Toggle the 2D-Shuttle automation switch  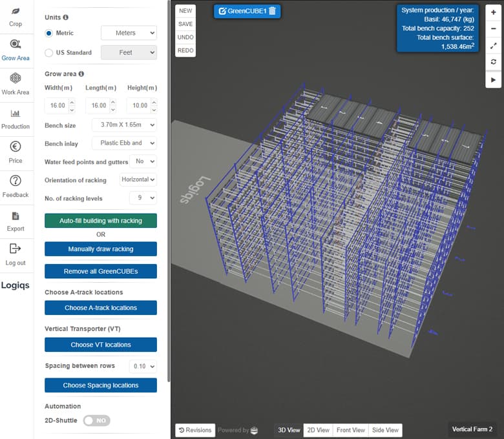point(96,420)
